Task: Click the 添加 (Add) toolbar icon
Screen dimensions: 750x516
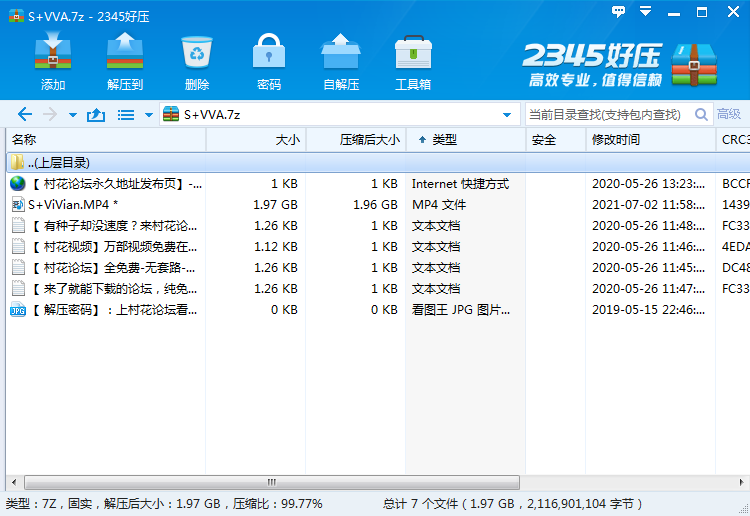Action: coord(53,61)
